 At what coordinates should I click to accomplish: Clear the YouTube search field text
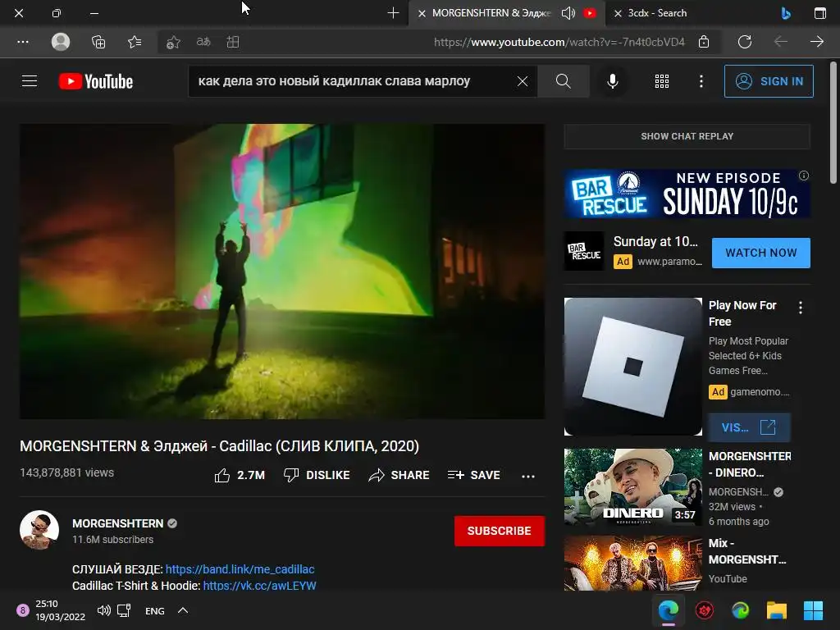click(523, 81)
